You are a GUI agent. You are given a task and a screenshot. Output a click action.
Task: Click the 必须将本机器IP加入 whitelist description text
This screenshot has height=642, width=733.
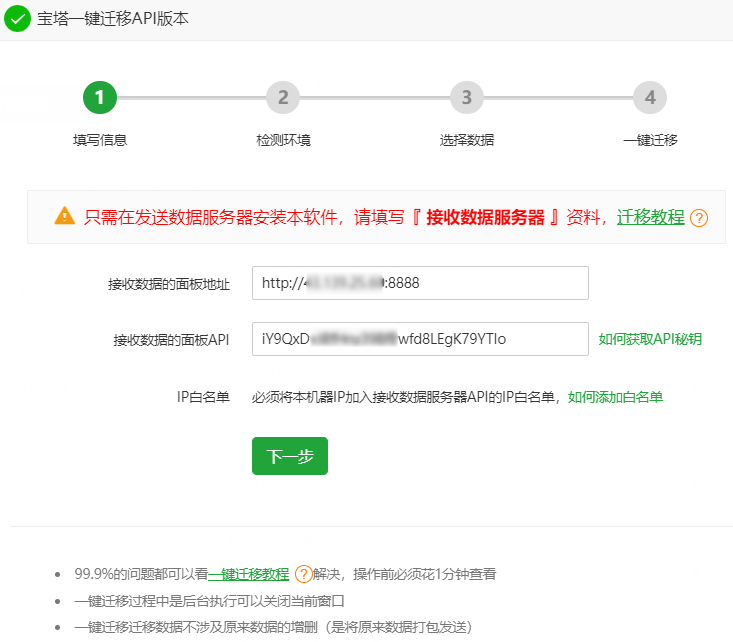tap(406, 397)
